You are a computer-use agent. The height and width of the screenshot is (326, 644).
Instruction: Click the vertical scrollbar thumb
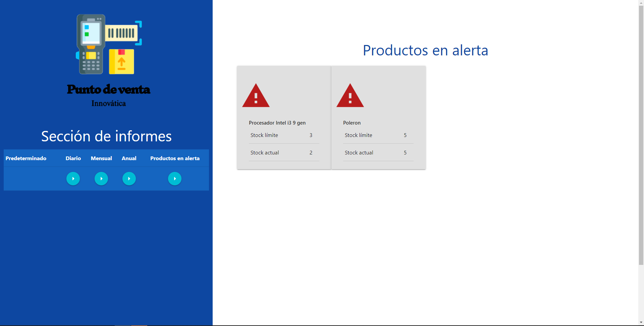click(x=641, y=134)
